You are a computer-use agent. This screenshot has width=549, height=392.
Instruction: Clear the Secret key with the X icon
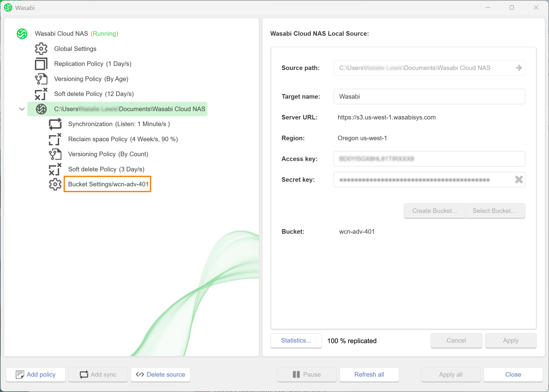point(519,180)
